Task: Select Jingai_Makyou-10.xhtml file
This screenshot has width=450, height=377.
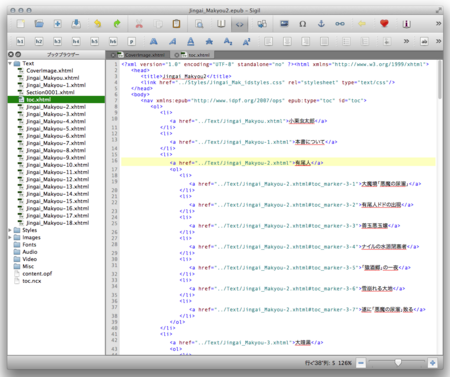Action: click(x=57, y=165)
